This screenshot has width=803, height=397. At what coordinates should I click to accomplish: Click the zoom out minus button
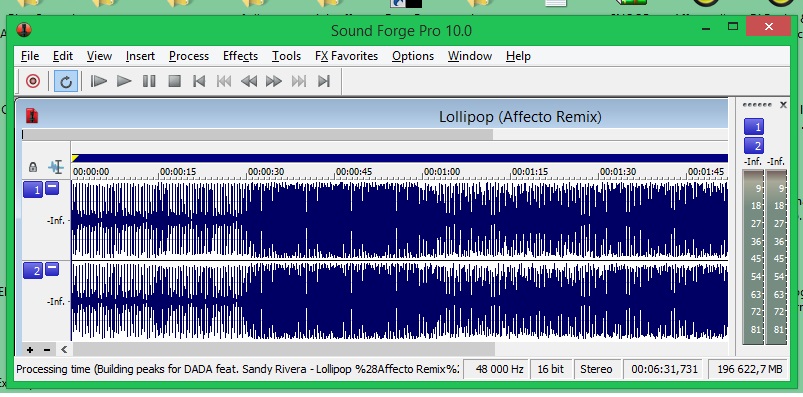click(x=47, y=350)
